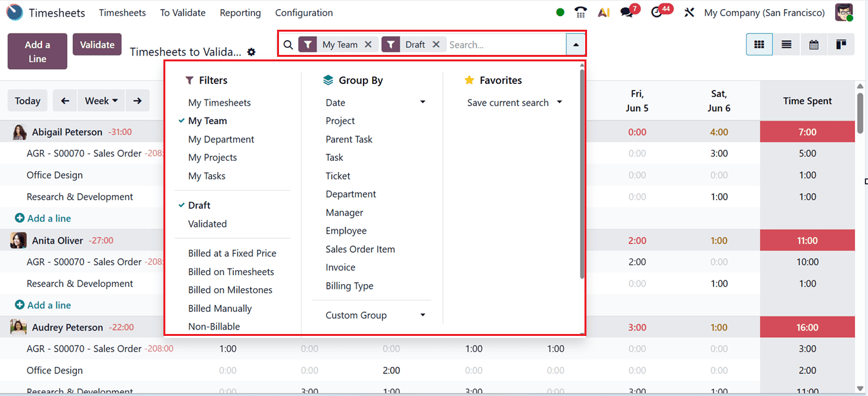The height and width of the screenshot is (396, 868).
Task: Click the green online status indicator
Action: point(560,12)
